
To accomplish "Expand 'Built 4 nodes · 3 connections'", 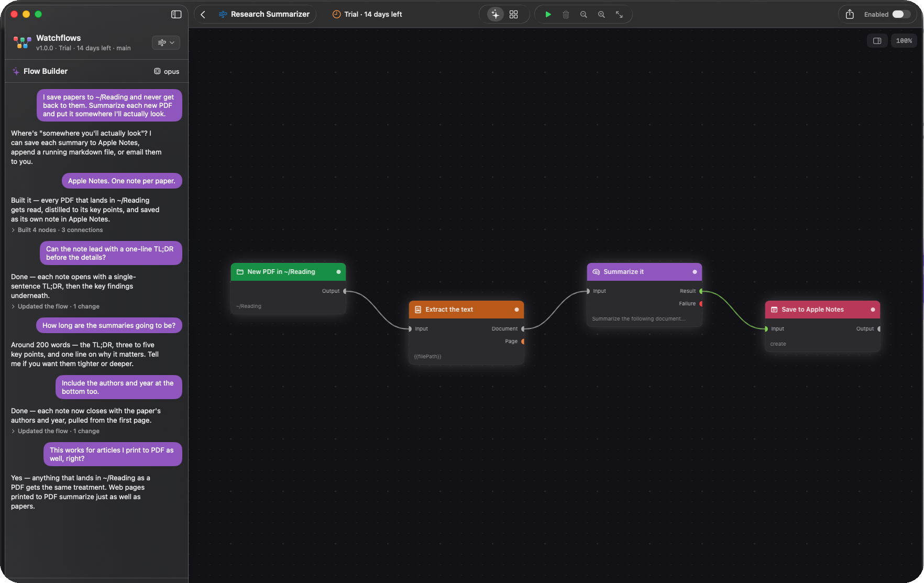I will 57,230.
